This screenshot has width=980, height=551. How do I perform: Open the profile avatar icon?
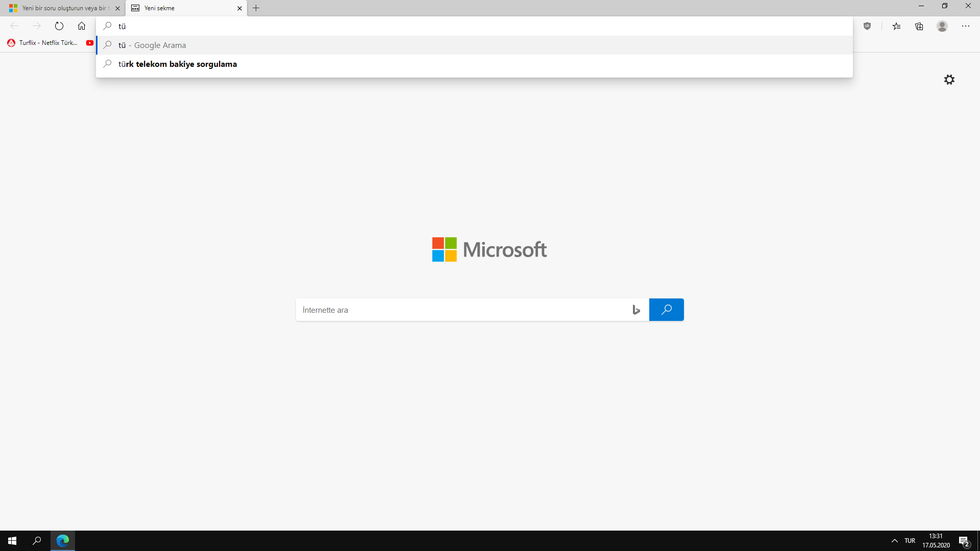pos(942,26)
